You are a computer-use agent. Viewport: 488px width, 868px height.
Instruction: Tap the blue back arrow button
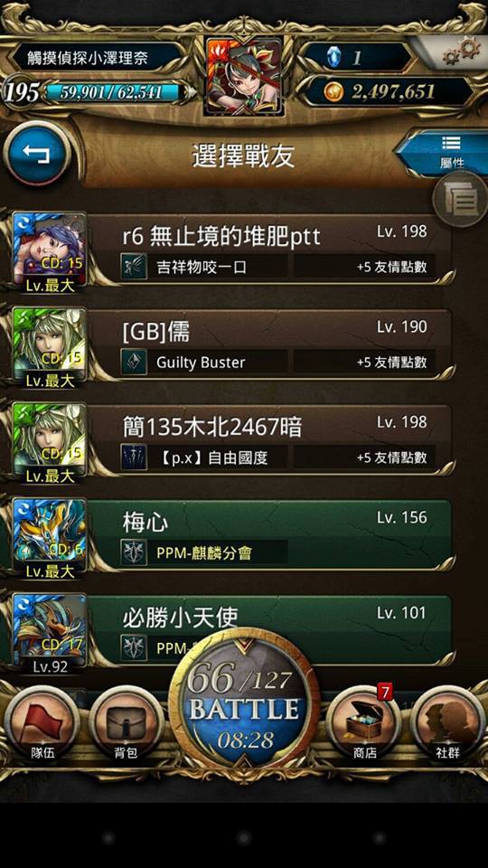point(37,153)
